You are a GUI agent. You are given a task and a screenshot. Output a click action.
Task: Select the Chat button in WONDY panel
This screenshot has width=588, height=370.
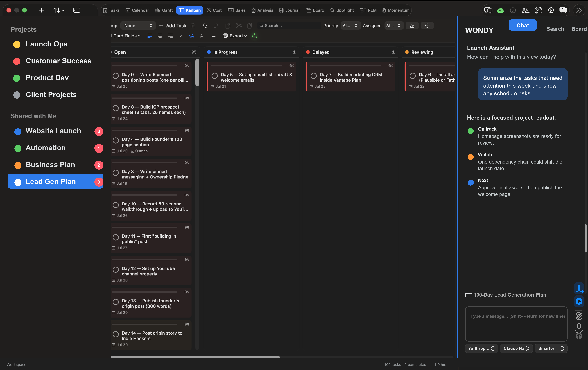click(523, 25)
